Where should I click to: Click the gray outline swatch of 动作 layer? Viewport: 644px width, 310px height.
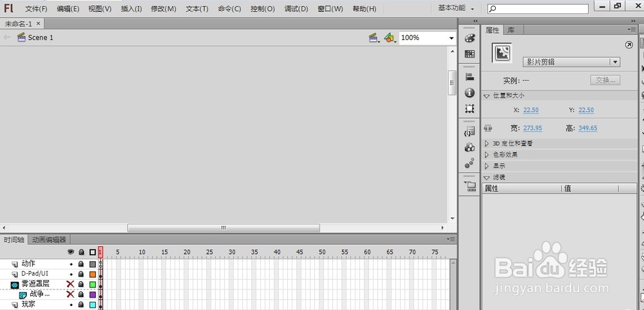[x=92, y=264]
